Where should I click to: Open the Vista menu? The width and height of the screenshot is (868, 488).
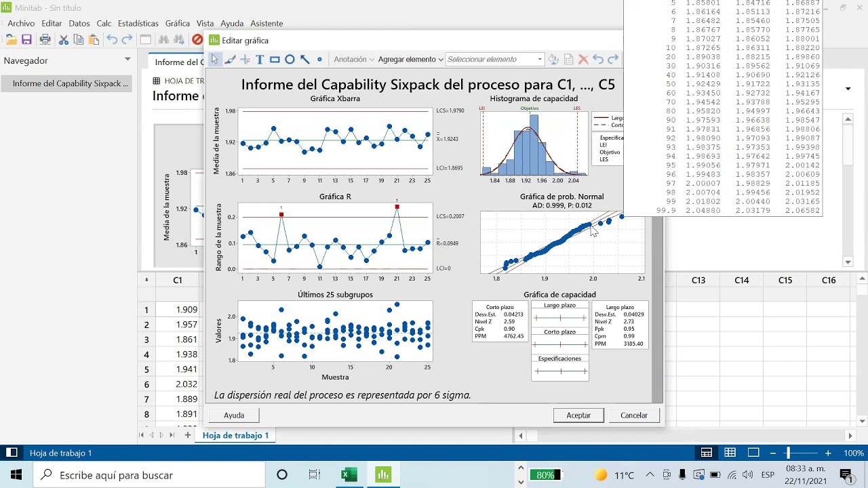[205, 23]
